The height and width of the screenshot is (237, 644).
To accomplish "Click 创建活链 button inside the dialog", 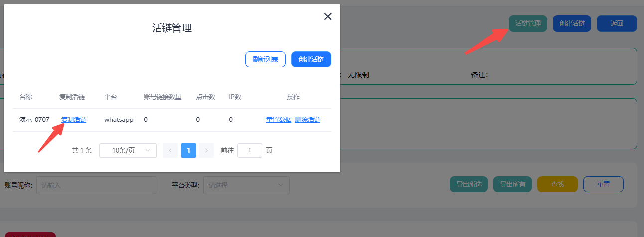I will tap(311, 59).
